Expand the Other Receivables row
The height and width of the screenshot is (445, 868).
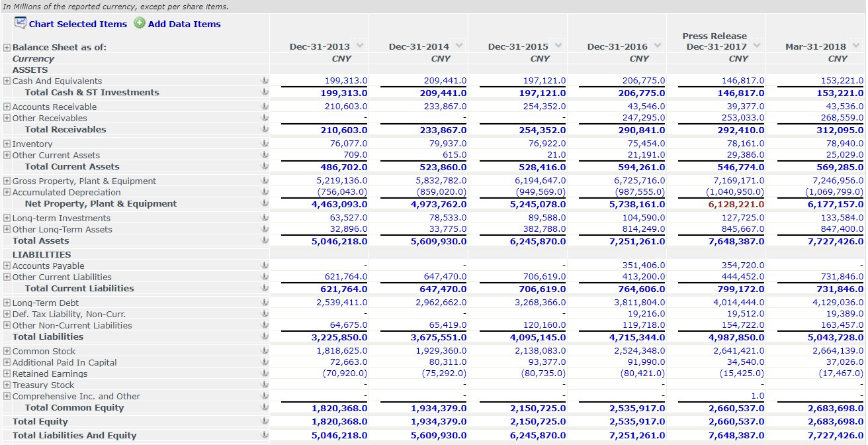tap(7, 118)
